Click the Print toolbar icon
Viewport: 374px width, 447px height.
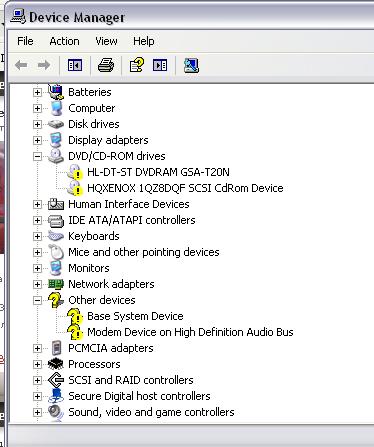coord(106,65)
